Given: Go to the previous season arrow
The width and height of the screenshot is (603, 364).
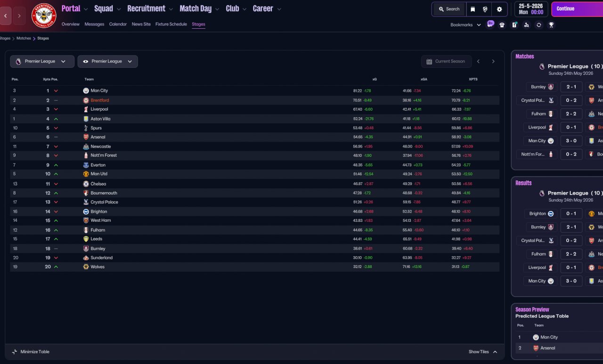Looking at the screenshot, I should (x=478, y=61).
